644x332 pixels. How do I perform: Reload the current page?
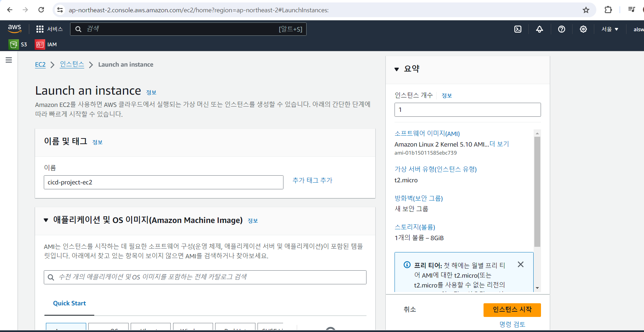point(41,10)
